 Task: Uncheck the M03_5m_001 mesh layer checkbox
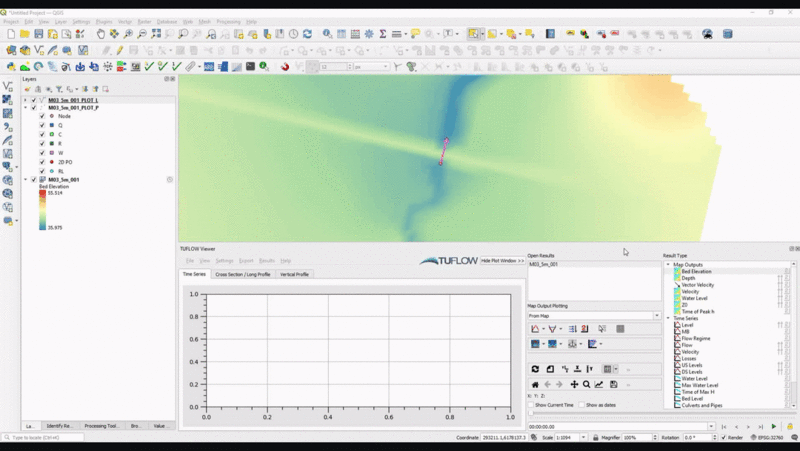click(x=34, y=180)
